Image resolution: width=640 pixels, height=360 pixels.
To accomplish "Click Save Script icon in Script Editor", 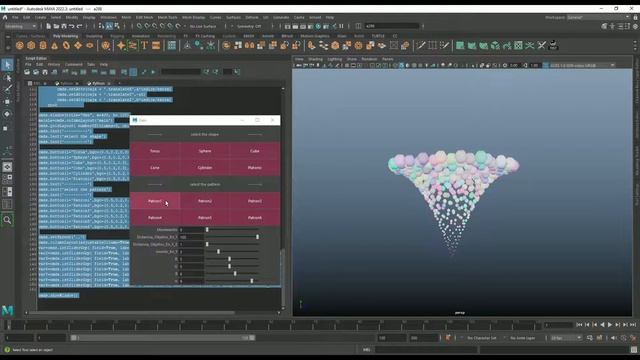I will point(45,72).
